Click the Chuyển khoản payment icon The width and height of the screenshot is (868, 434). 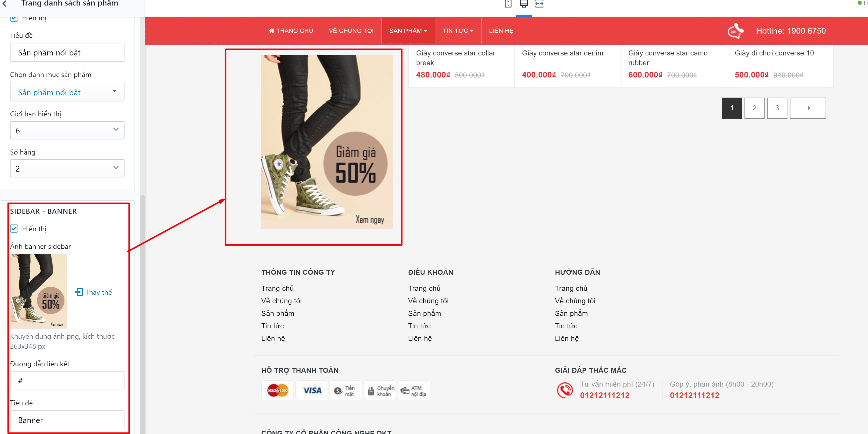coord(380,391)
